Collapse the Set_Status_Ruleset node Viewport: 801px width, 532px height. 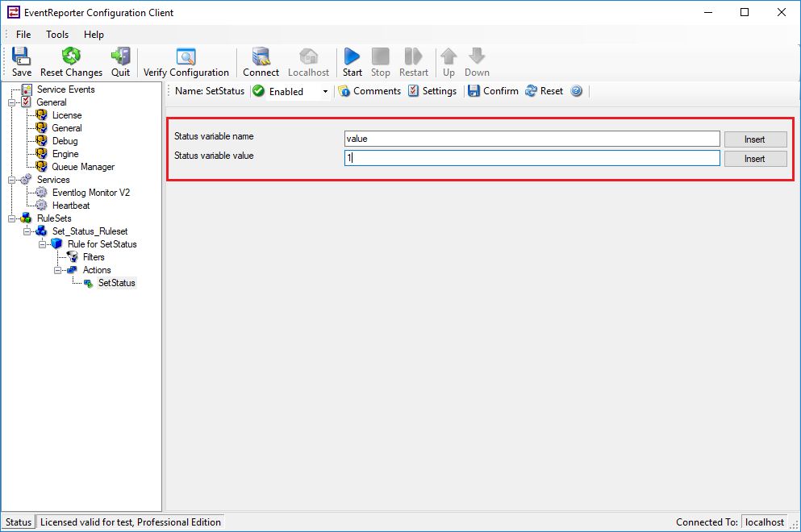point(27,231)
